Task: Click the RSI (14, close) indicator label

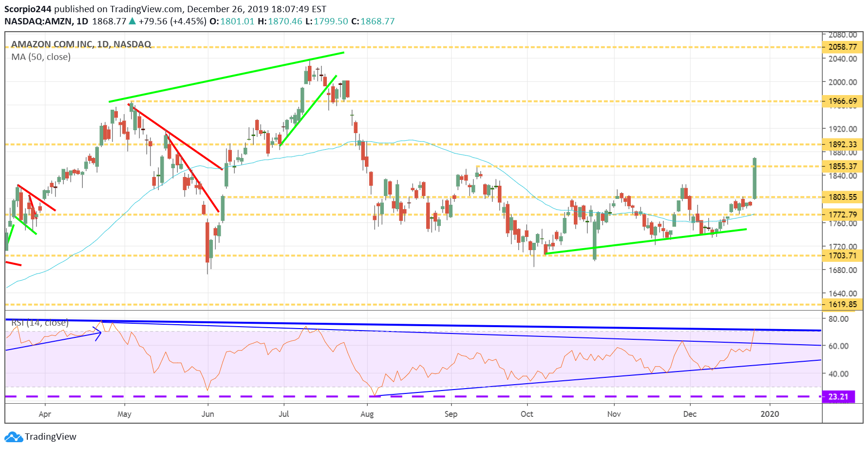Action: pos(40,323)
